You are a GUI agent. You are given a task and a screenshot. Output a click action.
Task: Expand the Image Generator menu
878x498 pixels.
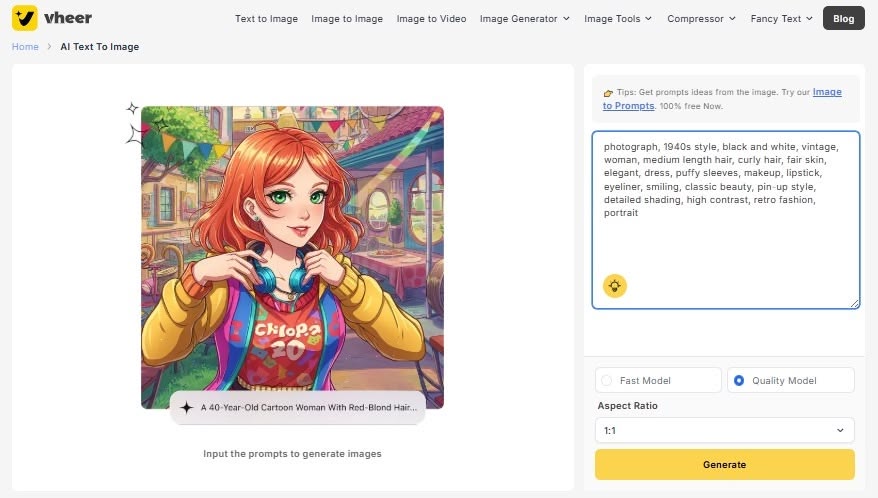tap(524, 18)
